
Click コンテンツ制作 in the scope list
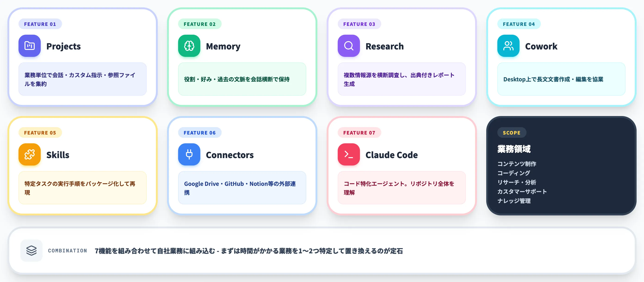(517, 164)
